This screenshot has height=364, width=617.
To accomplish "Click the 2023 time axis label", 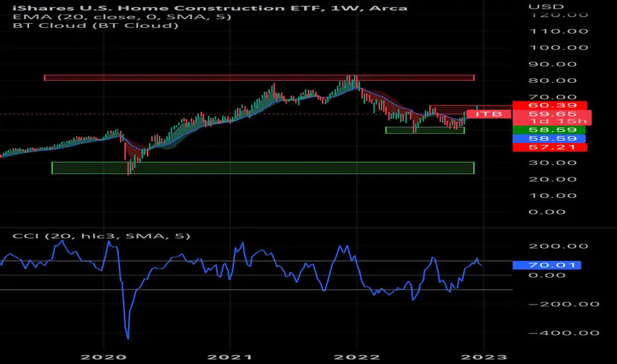I will (x=484, y=357).
